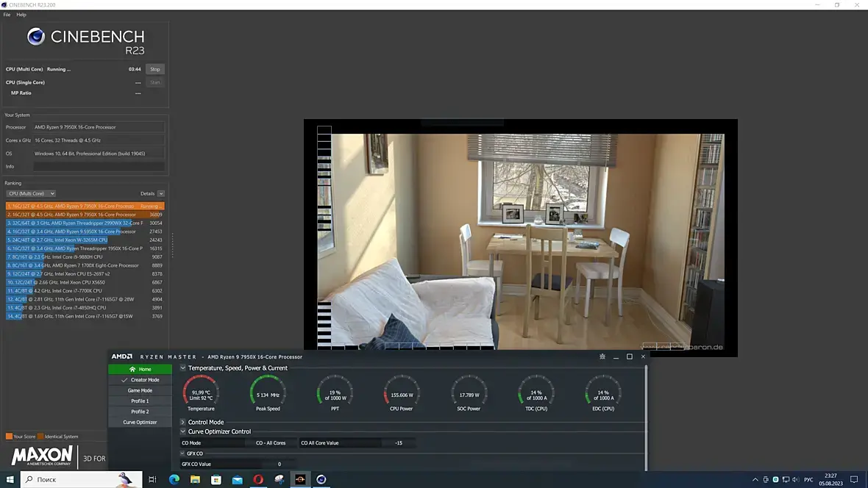Switch to Ryzen Master via taskbar icon

301,480
